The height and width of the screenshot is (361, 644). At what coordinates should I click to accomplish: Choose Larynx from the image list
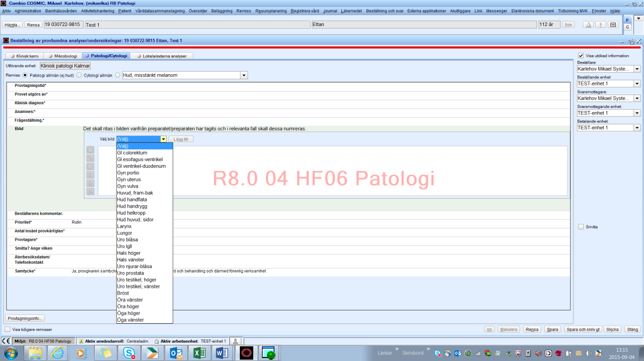click(144, 226)
